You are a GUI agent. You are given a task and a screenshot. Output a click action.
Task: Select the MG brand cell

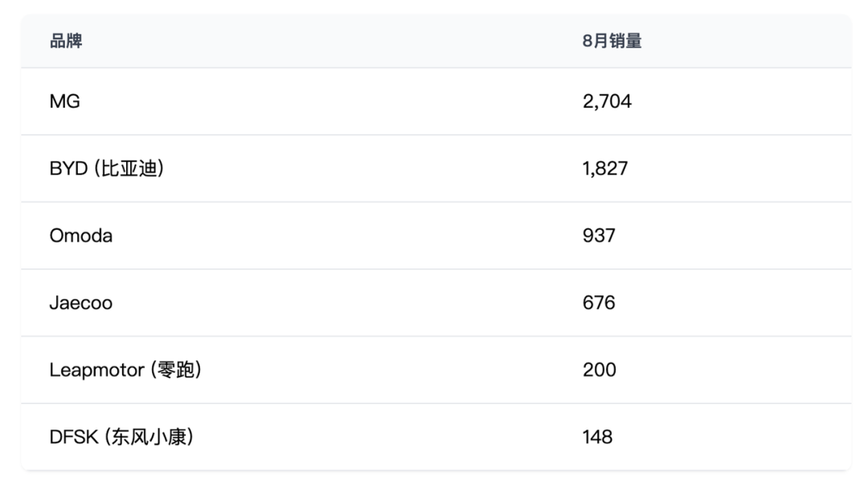pyautogui.click(x=65, y=101)
